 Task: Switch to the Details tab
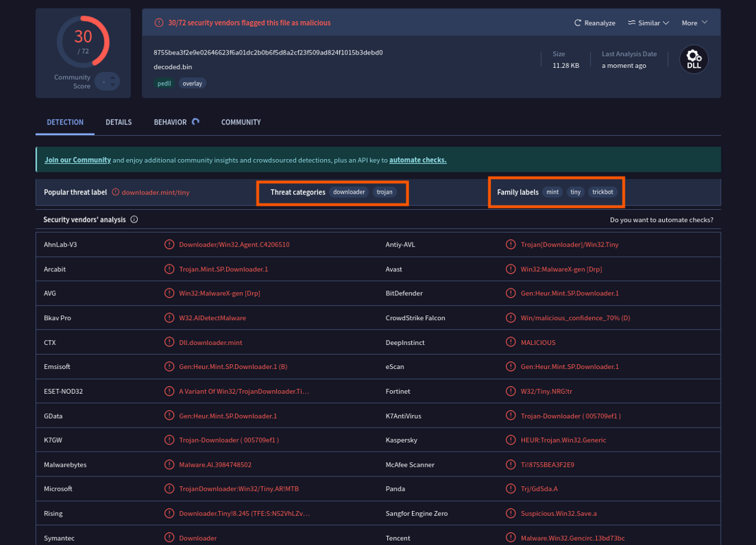pyautogui.click(x=119, y=122)
